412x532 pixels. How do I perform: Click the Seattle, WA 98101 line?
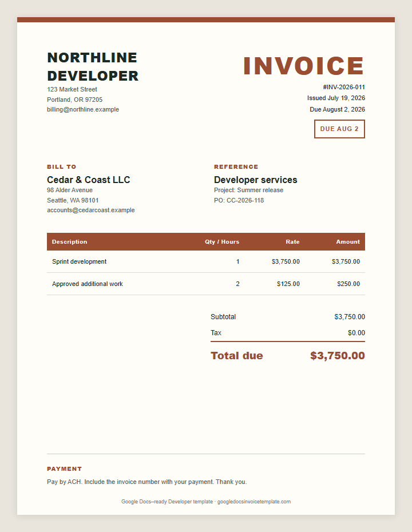click(73, 200)
